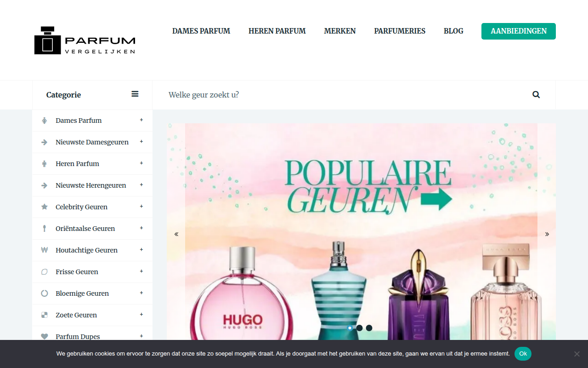
Task: Select the third slider pagination dot
Action: coord(369,328)
